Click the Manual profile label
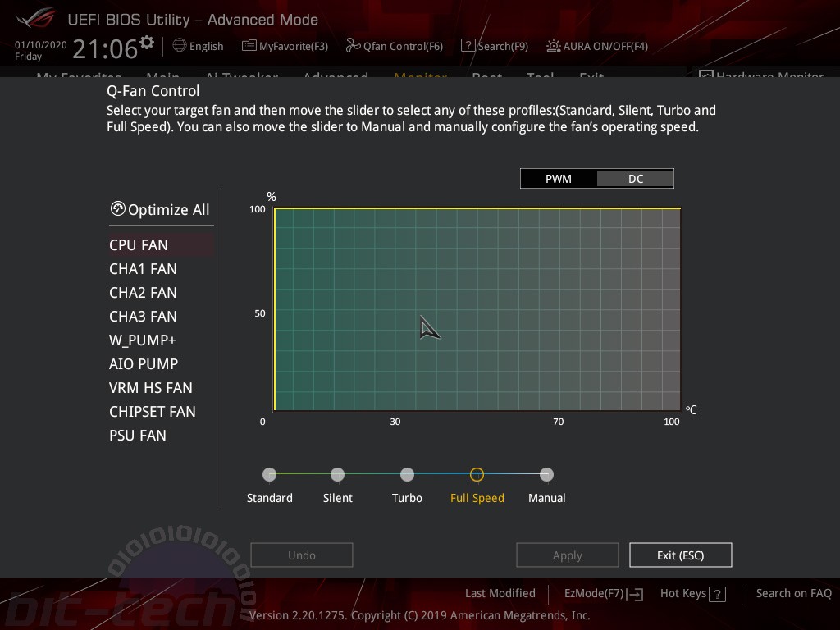This screenshot has width=840, height=630. point(547,498)
